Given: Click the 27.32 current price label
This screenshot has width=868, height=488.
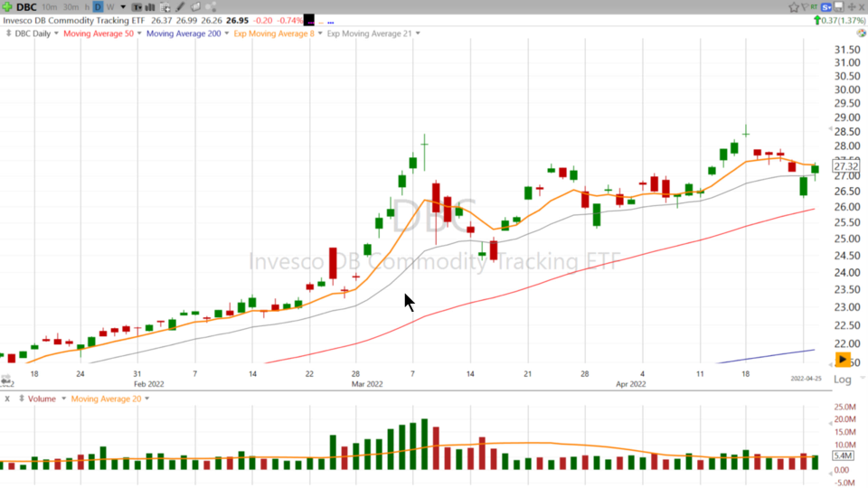Looking at the screenshot, I should 846,166.
